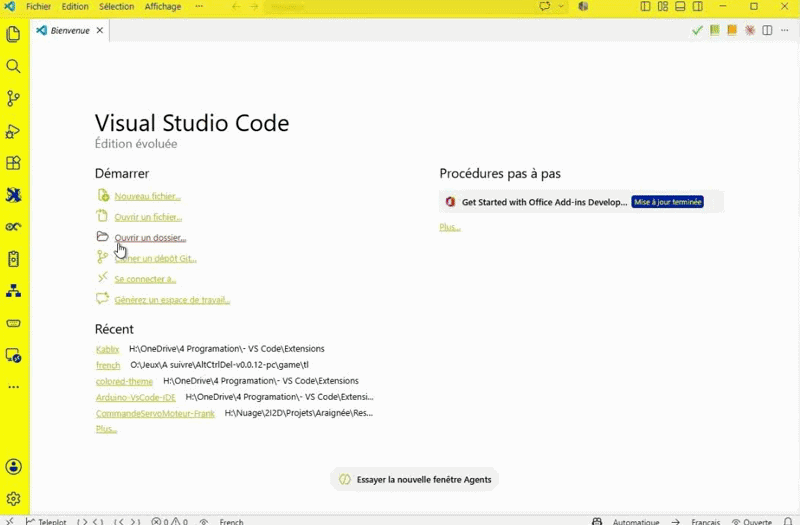The height and width of the screenshot is (525, 800).
Task: Toggle the bottom panel layout icon
Action: click(x=680, y=7)
